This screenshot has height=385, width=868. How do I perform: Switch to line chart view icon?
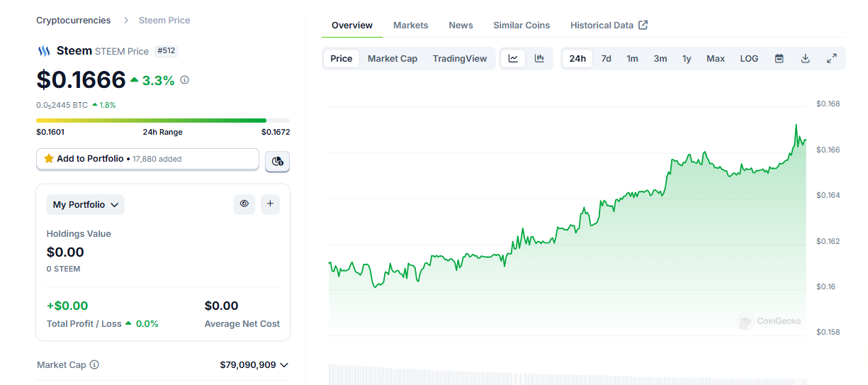(x=513, y=59)
